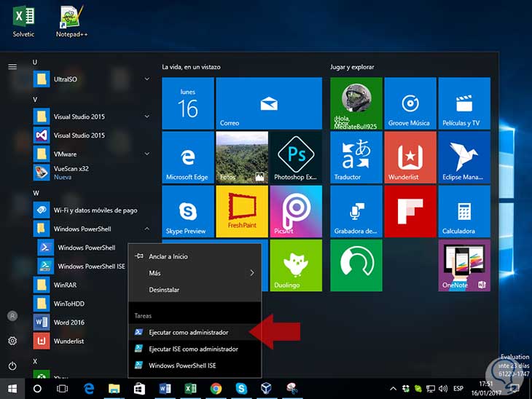Open Cortana search circle on taskbar

coord(37,389)
